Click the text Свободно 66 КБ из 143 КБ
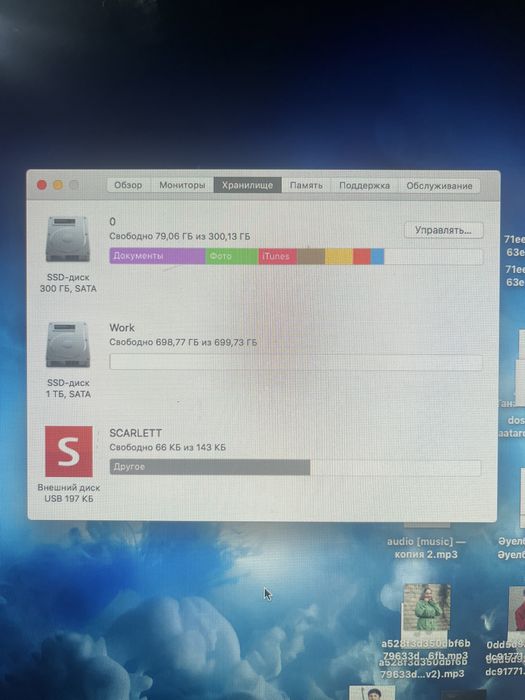 pyautogui.click(x=167, y=447)
